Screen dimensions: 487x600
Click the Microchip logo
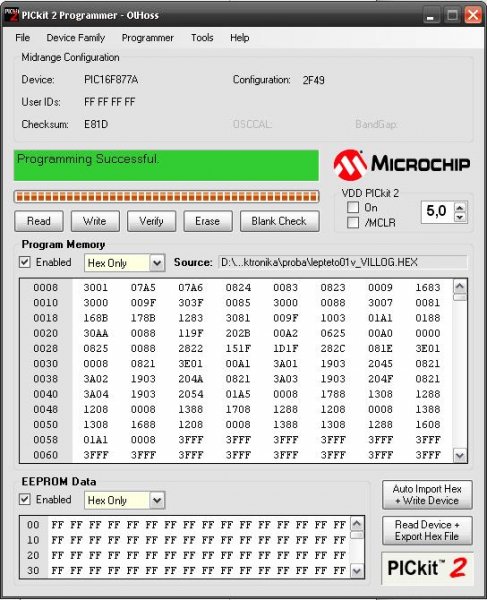click(401, 165)
